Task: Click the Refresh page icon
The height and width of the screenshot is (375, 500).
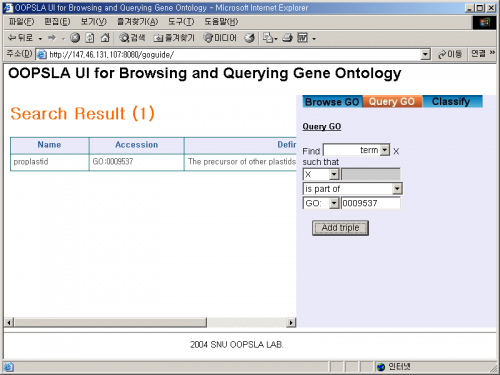Action: pos(90,38)
